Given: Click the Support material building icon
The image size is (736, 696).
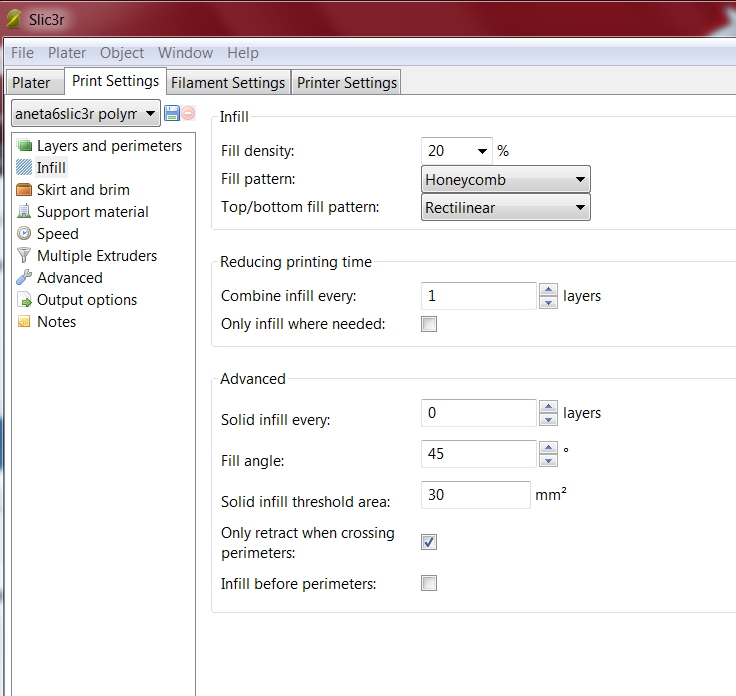Looking at the screenshot, I should point(24,212).
